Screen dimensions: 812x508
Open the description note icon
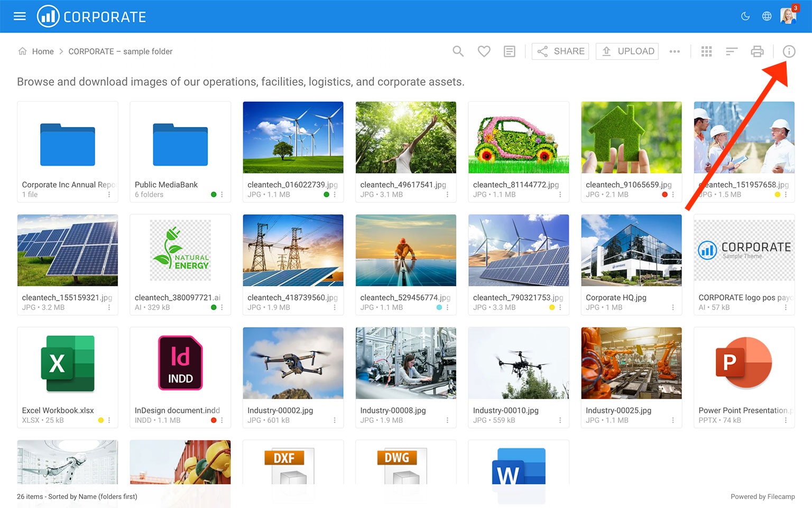[x=510, y=51]
